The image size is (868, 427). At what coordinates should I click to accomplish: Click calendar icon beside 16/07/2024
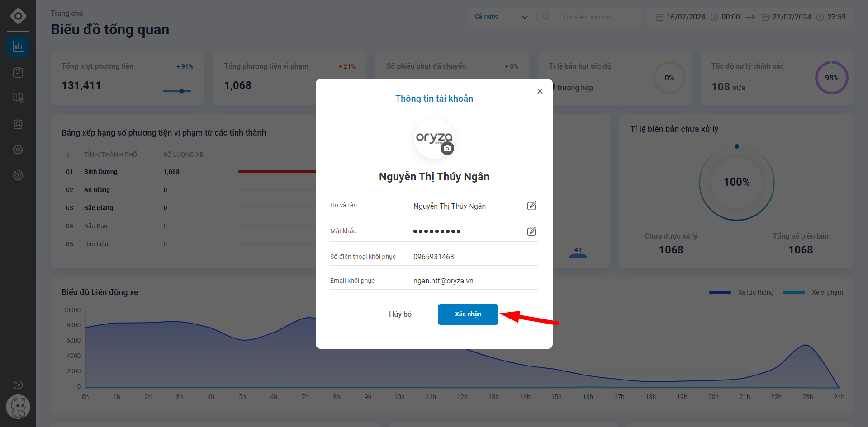659,17
